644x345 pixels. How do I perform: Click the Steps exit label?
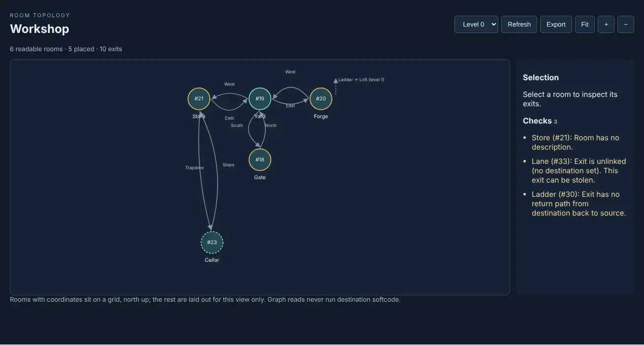pyautogui.click(x=228, y=165)
